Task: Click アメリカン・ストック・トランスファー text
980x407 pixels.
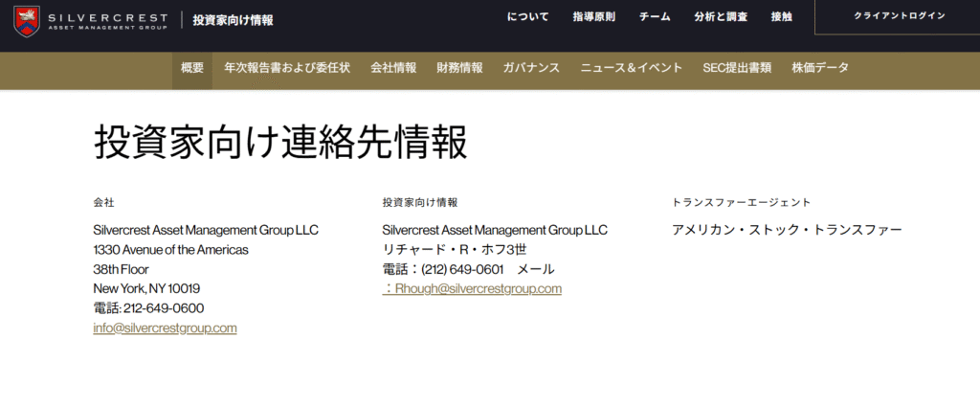Action: pyautogui.click(x=787, y=230)
